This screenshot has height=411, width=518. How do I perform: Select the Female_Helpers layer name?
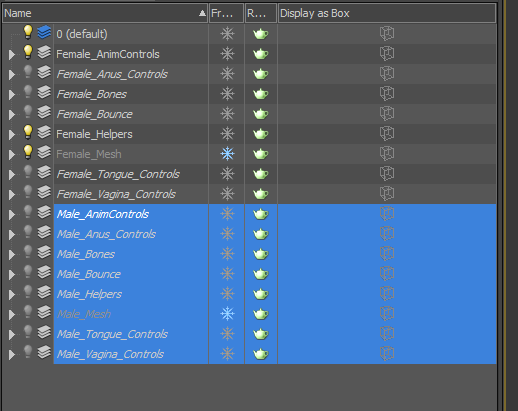[x=94, y=134]
